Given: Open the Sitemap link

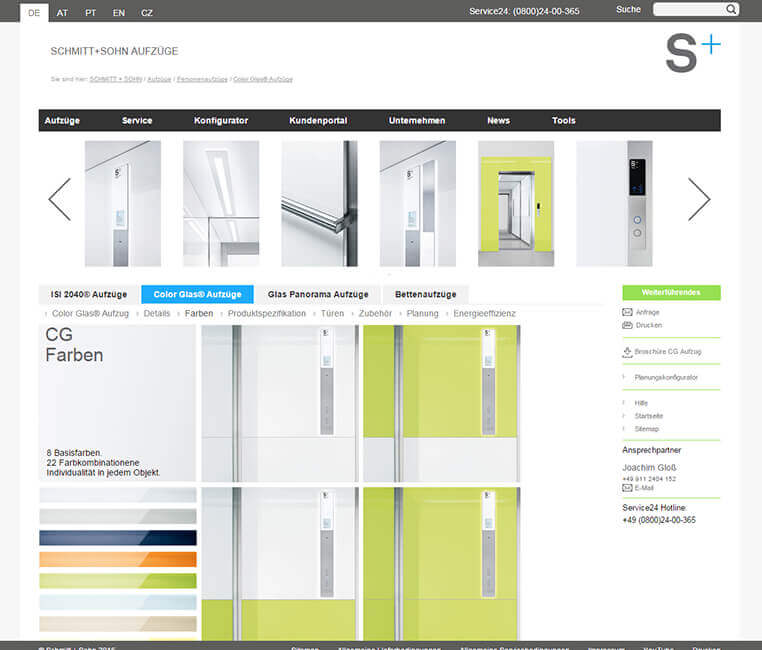Looking at the screenshot, I should tap(647, 428).
